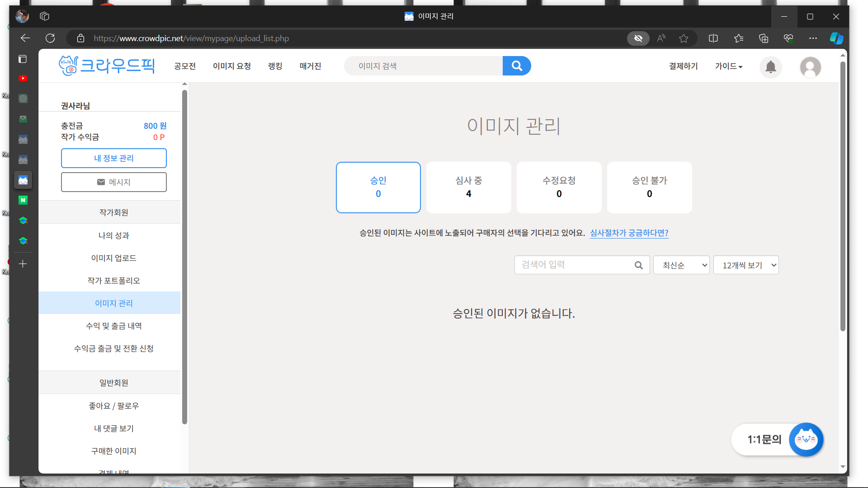Toggle split screen browser view
Image resolution: width=868 pixels, height=488 pixels.
[x=713, y=38]
